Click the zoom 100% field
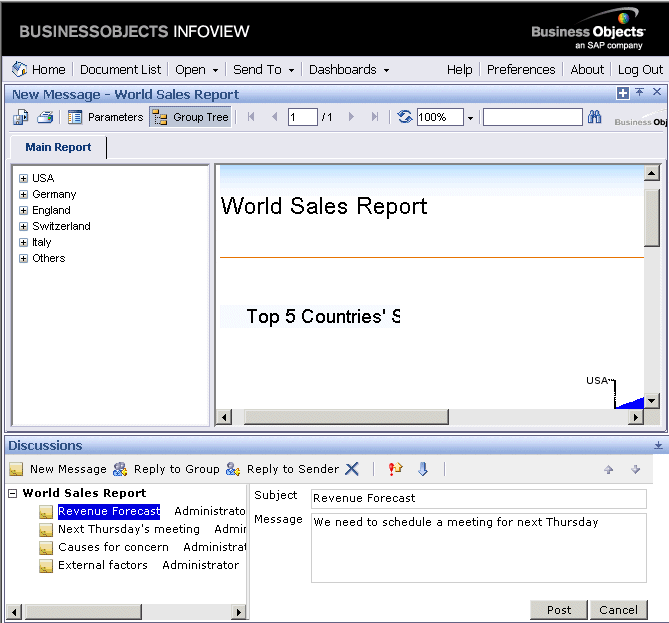This screenshot has width=669, height=623. (x=440, y=117)
